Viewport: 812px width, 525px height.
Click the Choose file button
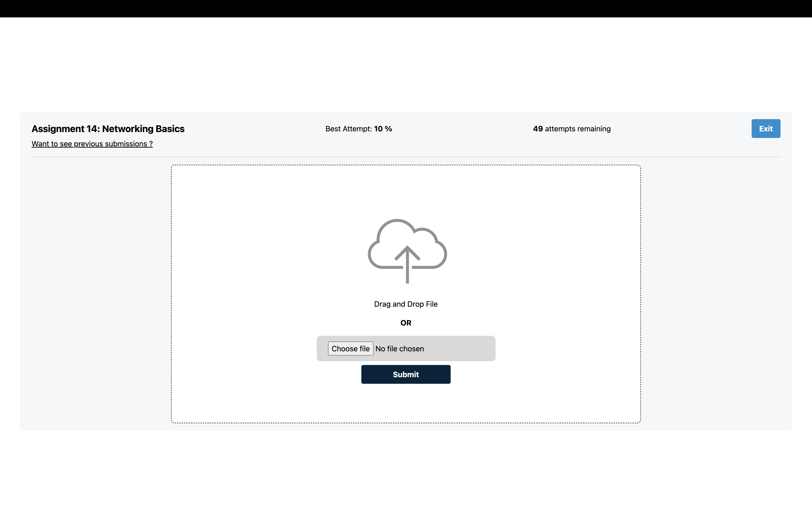350,349
